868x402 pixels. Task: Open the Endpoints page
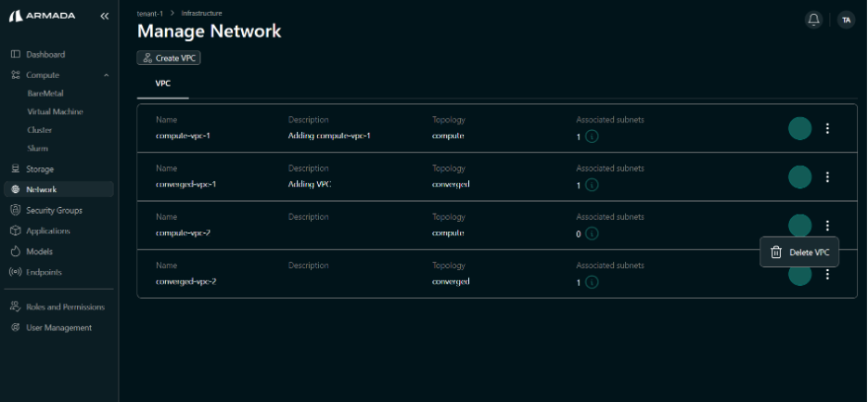pos(44,272)
